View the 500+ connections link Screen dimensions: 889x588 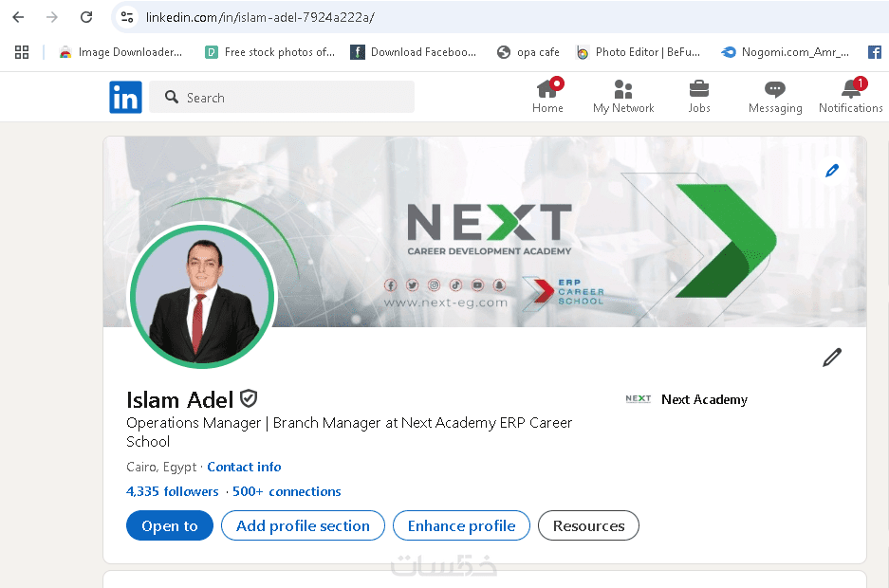click(x=287, y=491)
